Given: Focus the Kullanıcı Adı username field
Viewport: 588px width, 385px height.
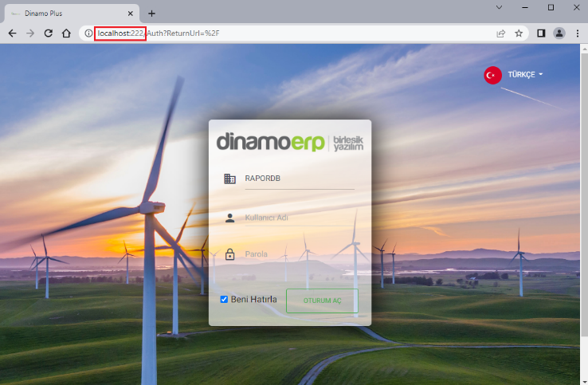Looking at the screenshot, I should [x=300, y=218].
